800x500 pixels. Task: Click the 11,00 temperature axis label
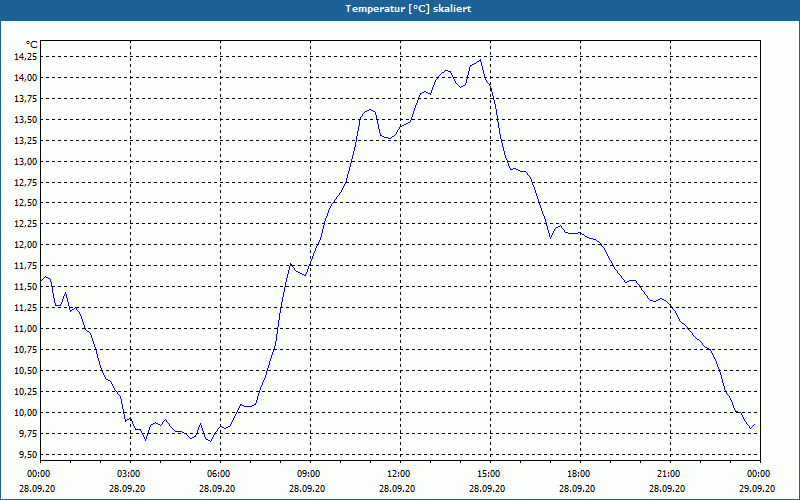26,329
